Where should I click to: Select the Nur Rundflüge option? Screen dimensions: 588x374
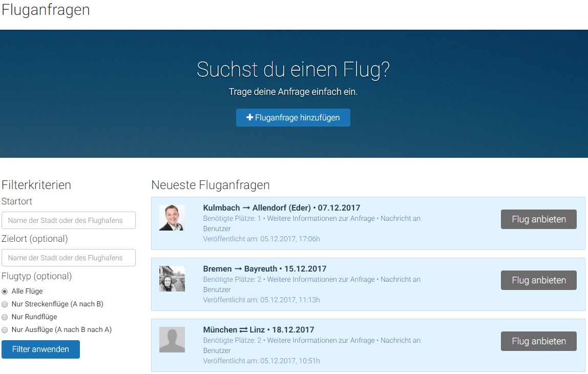[x=5, y=317]
